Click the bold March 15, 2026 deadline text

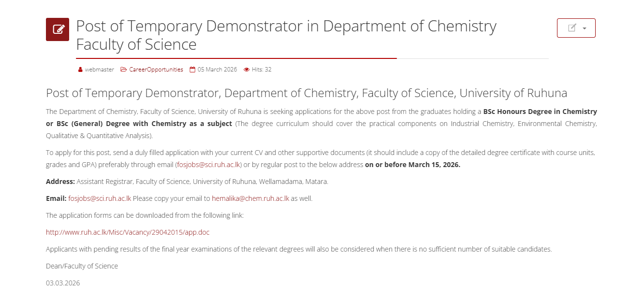pyautogui.click(x=412, y=165)
